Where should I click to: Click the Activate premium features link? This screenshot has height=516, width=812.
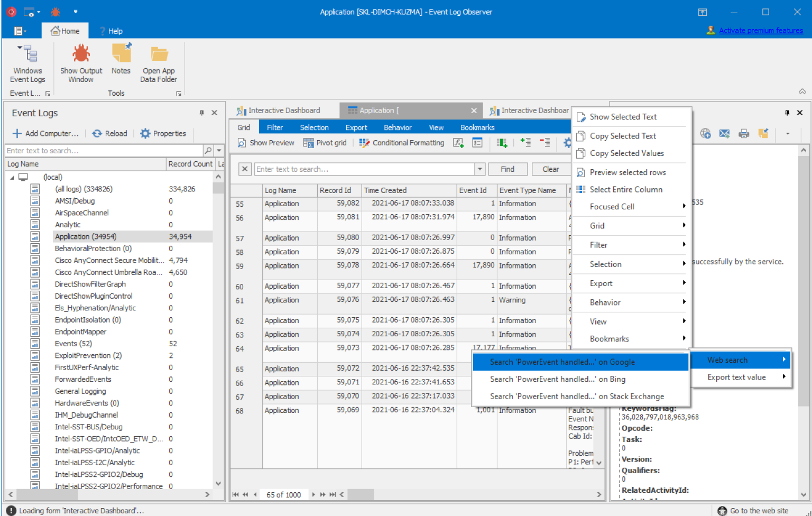761,30
